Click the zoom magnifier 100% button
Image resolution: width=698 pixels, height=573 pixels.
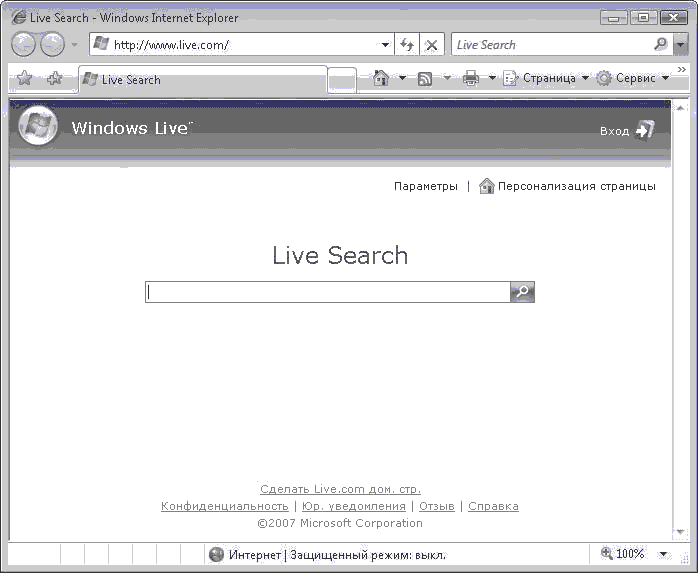623,554
